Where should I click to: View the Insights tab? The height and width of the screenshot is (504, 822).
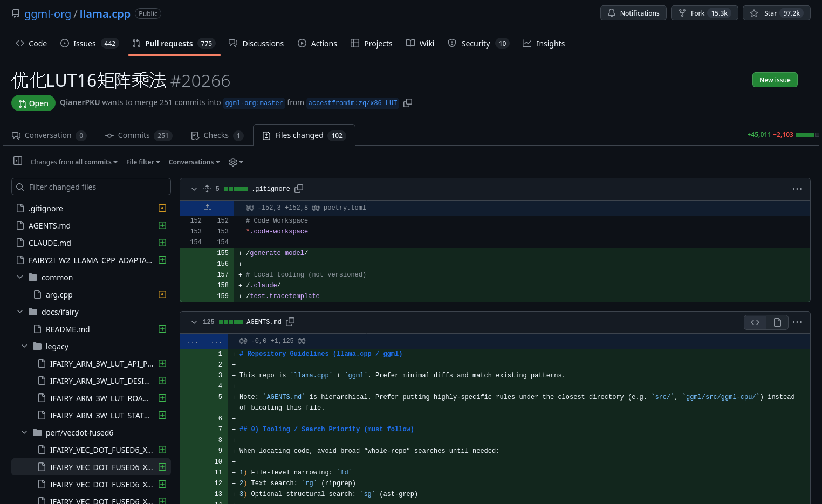[544, 44]
